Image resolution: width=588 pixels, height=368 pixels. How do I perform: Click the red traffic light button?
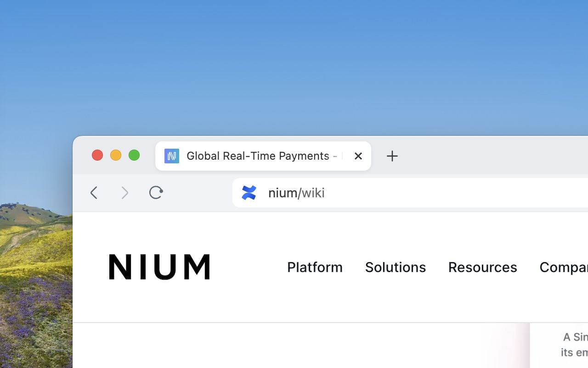point(97,155)
